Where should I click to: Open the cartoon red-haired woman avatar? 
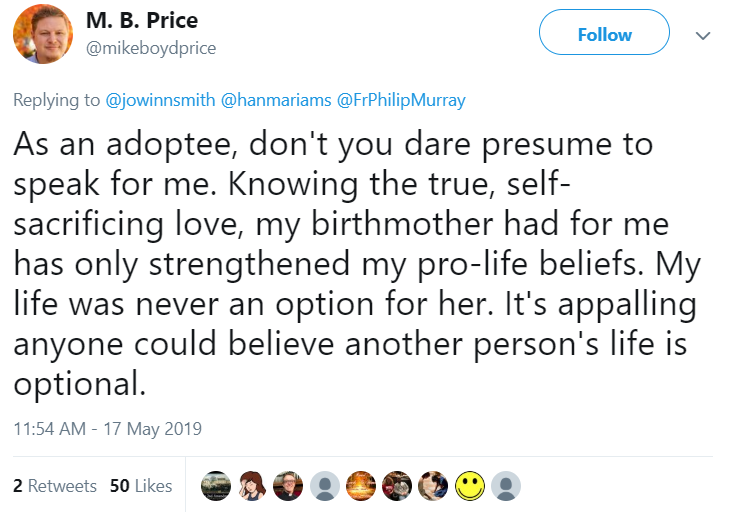pyautogui.click(x=252, y=486)
